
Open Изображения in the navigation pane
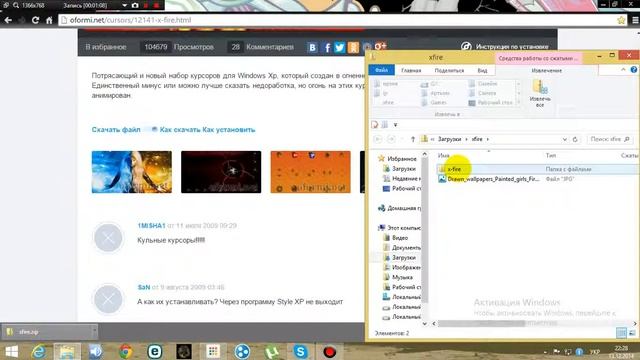click(402, 267)
